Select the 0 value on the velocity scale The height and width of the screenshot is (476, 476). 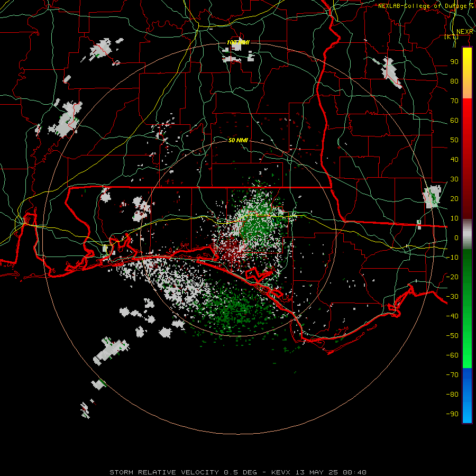tap(456, 237)
